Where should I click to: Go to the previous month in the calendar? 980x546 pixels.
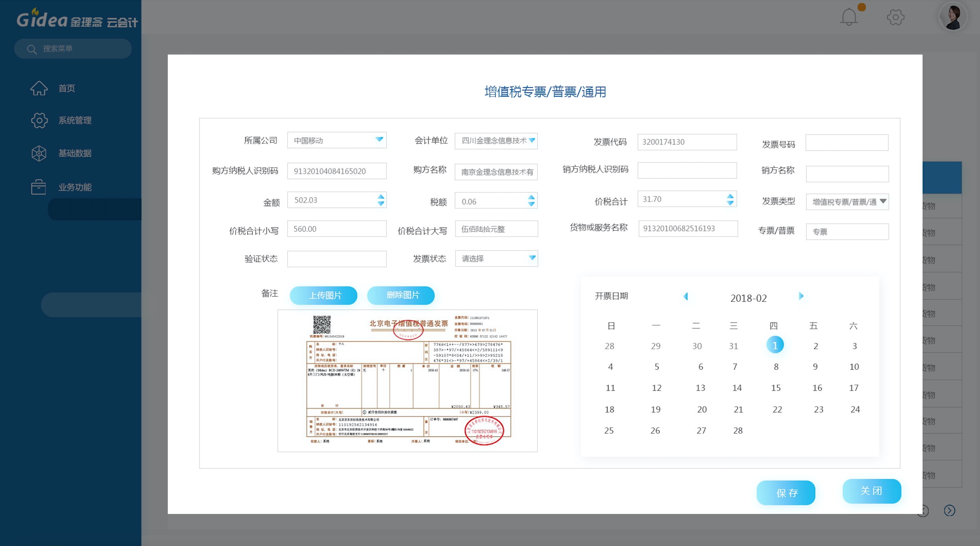(x=686, y=296)
